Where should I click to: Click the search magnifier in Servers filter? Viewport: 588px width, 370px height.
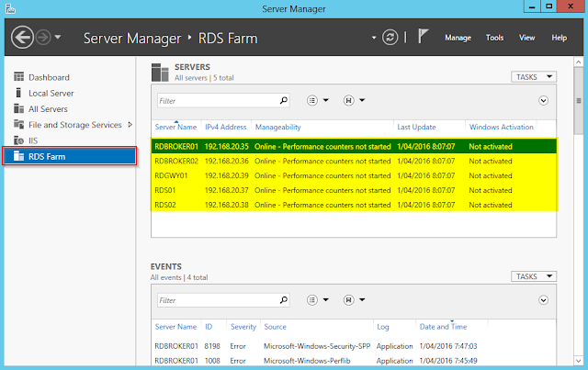(x=284, y=100)
